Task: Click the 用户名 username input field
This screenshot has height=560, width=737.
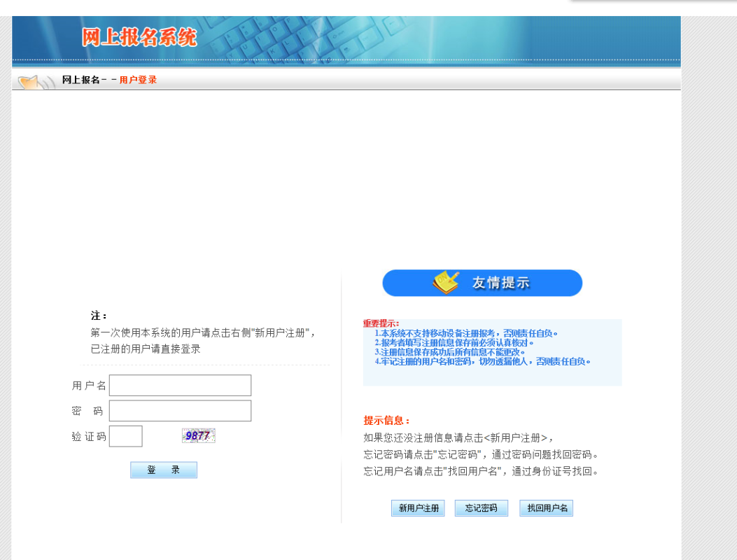Action: 180,386
